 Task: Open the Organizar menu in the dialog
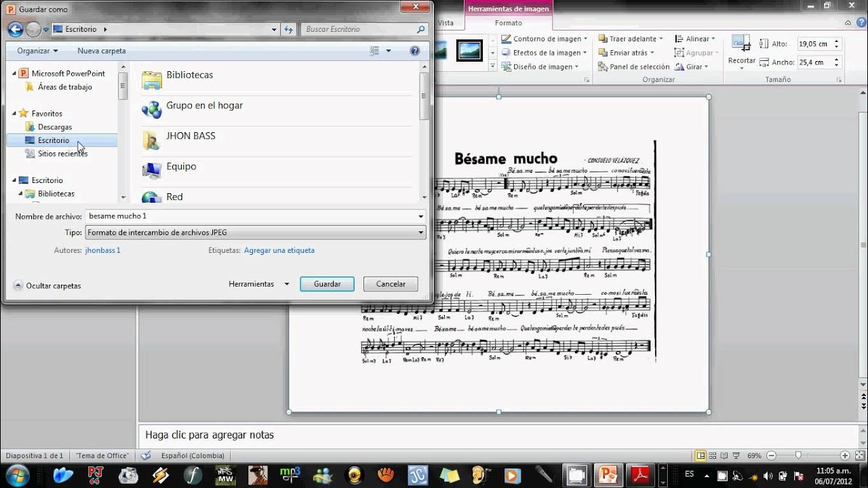(37, 51)
